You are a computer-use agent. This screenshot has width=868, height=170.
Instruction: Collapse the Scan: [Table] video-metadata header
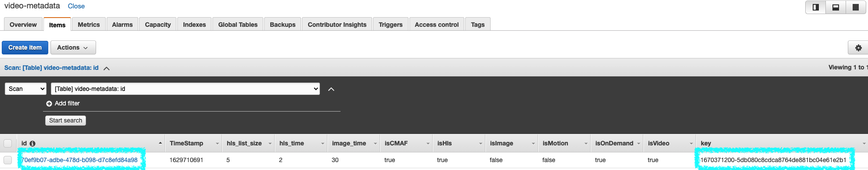[106, 68]
